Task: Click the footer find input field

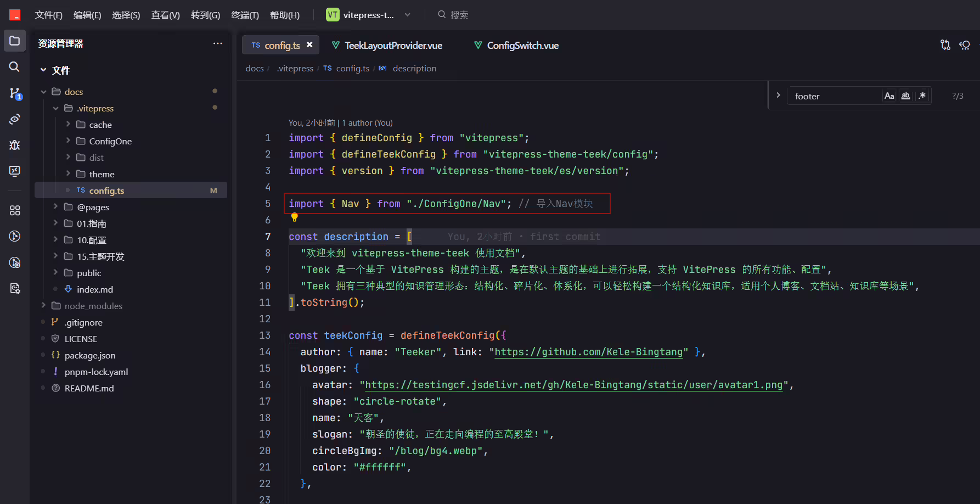Action: pyautogui.click(x=835, y=96)
